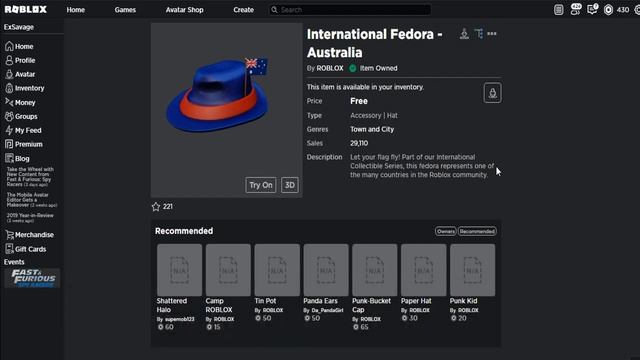Click the download icon beside the item title
The height and width of the screenshot is (360, 640).
[464, 33]
